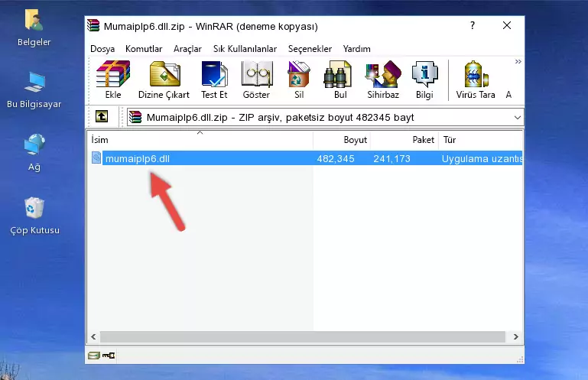
Task: Click the horizontal scrollbar left arrow
Action: coord(93,337)
